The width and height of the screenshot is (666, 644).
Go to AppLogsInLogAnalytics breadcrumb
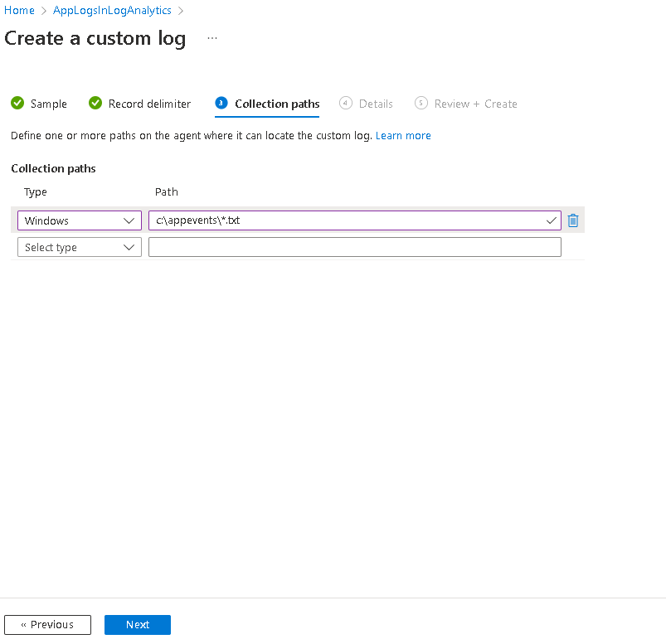pos(118,11)
